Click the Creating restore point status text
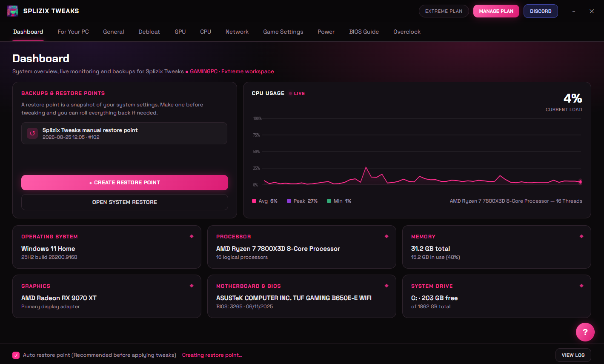This screenshot has height=364, width=604. (x=212, y=355)
